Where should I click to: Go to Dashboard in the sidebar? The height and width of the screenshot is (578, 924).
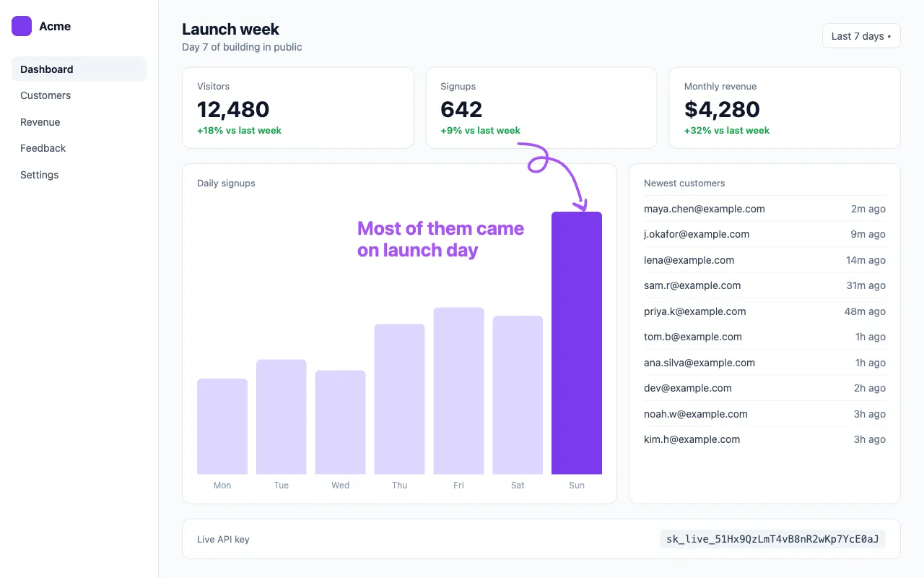(x=79, y=69)
